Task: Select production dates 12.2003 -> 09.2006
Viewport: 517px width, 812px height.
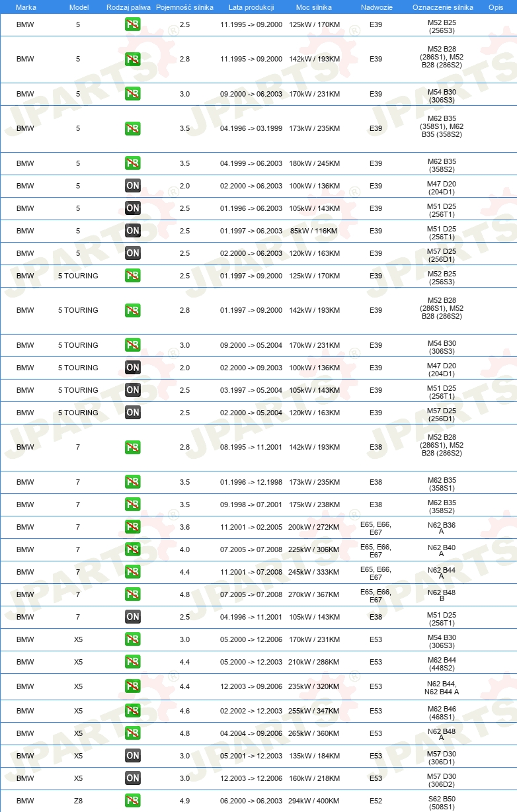Action: click(x=251, y=686)
